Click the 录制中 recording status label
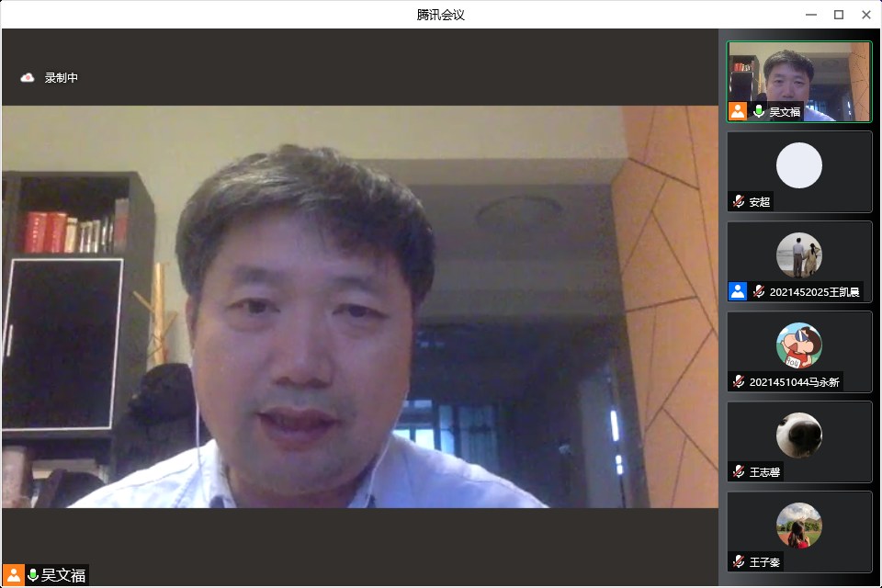 tap(62, 78)
